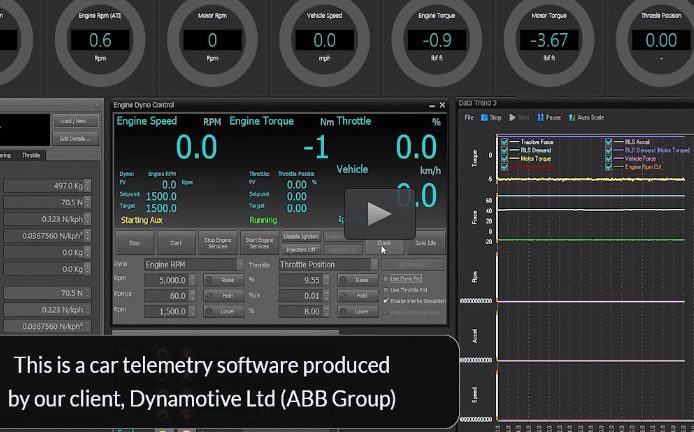
Task: Stop the Data Trend 3 recording
Action: [491, 118]
